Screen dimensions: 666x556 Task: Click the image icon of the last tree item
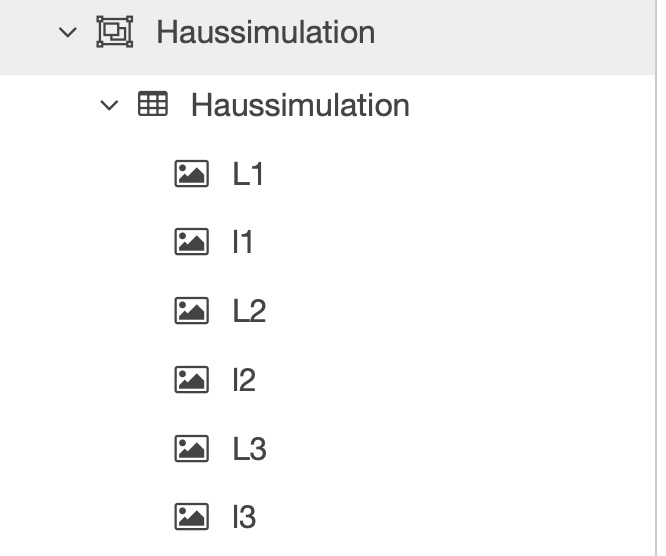[191, 517]
